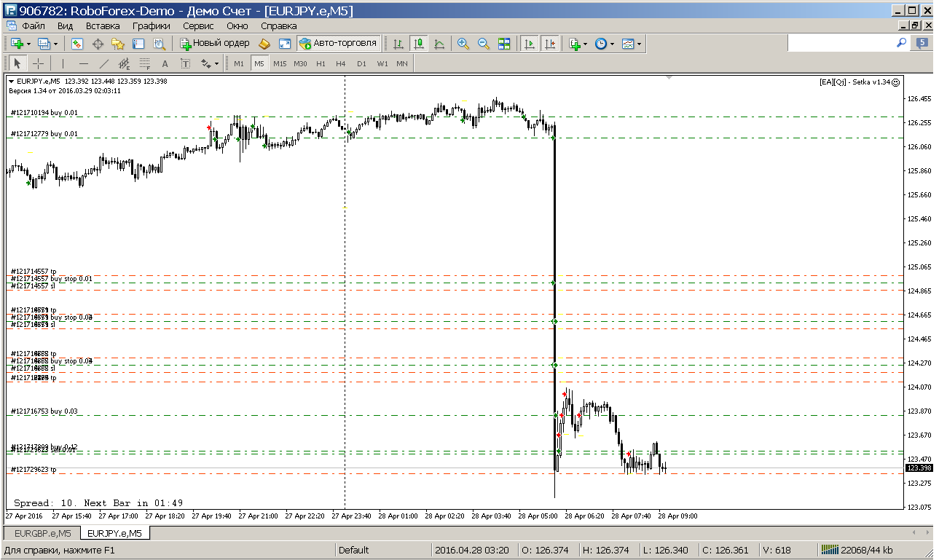The width and height of the screenshot is (939, 560).
Task: Select the H1 timeframe button
Action: click(321, 64)
